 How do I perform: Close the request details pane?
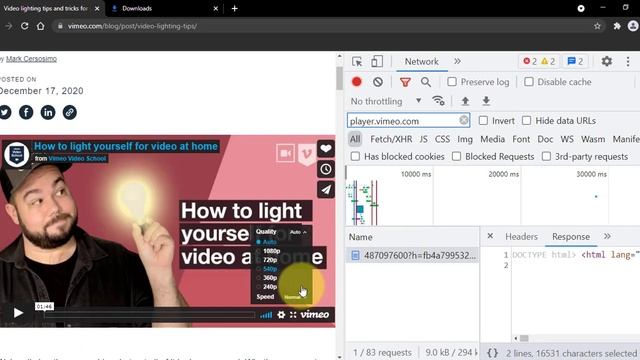[490, 236]
